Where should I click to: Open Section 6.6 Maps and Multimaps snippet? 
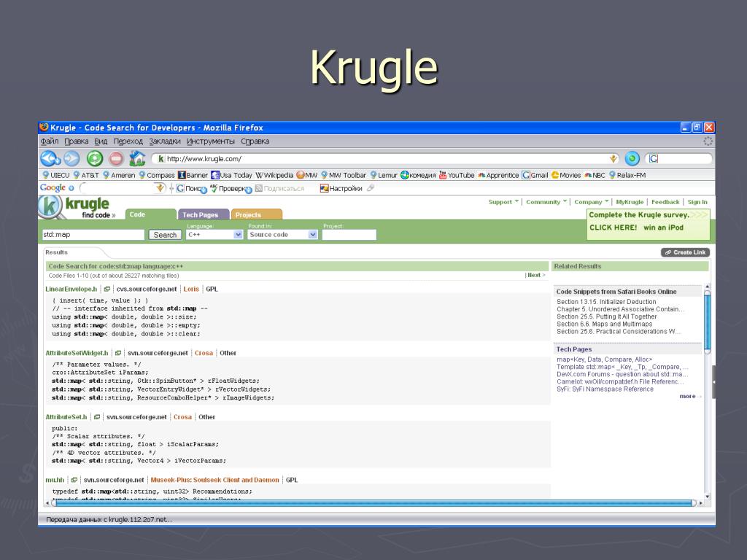(x=605, y=324)
